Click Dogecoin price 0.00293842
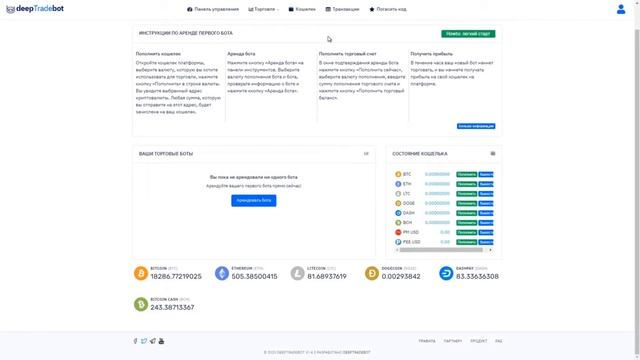This screenshot has height=360, width=640. click(401, 277)
